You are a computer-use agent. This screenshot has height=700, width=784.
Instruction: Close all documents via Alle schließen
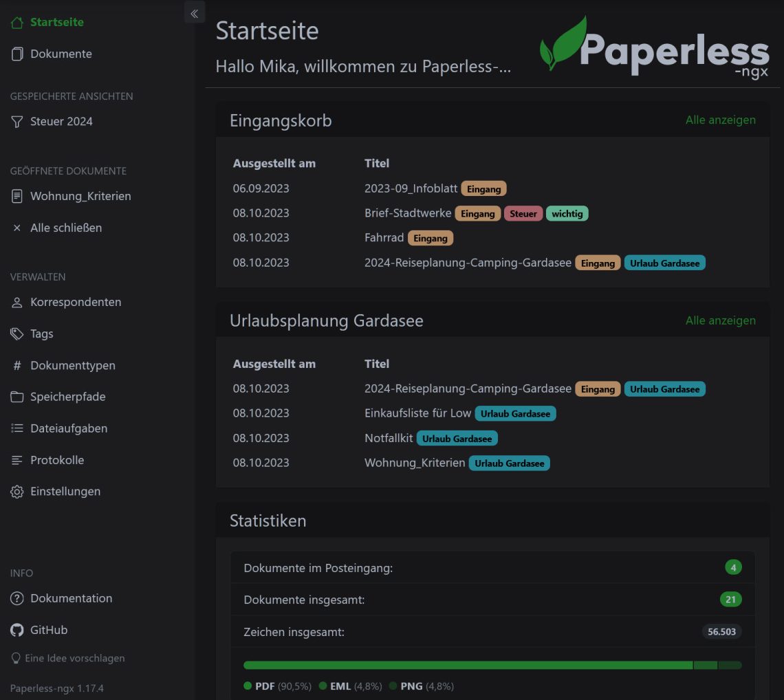[x=67, y=228]
